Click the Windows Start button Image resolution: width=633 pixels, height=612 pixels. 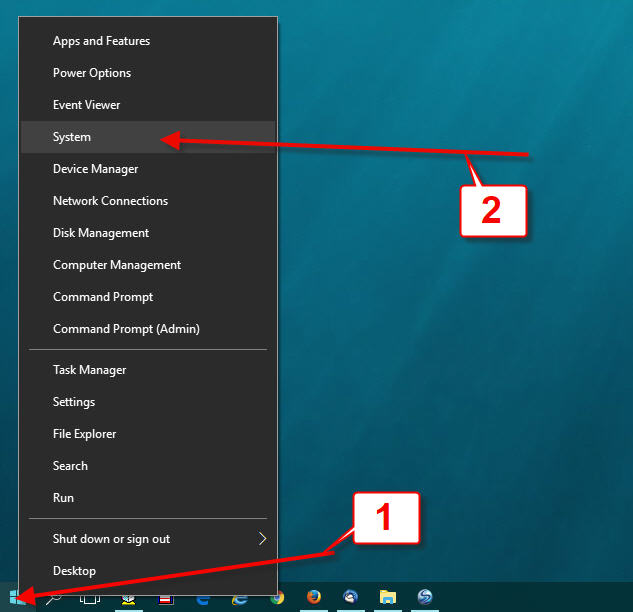click(17, 598)
